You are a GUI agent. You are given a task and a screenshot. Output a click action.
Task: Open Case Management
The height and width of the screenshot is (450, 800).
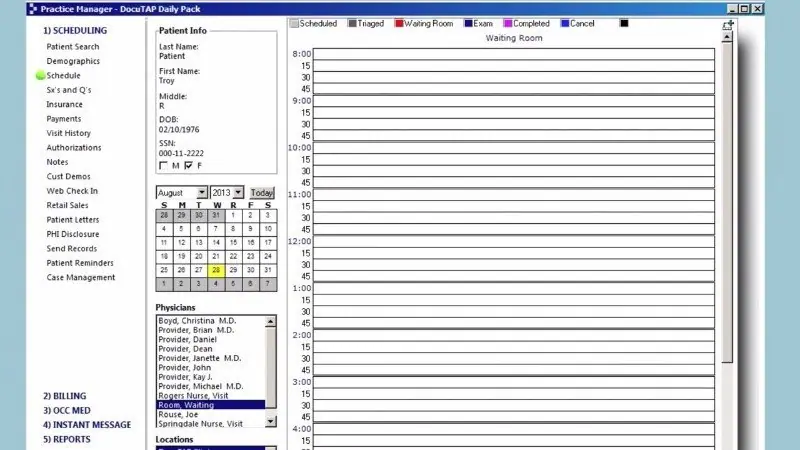pyautogui.click(x=81, y=278)
